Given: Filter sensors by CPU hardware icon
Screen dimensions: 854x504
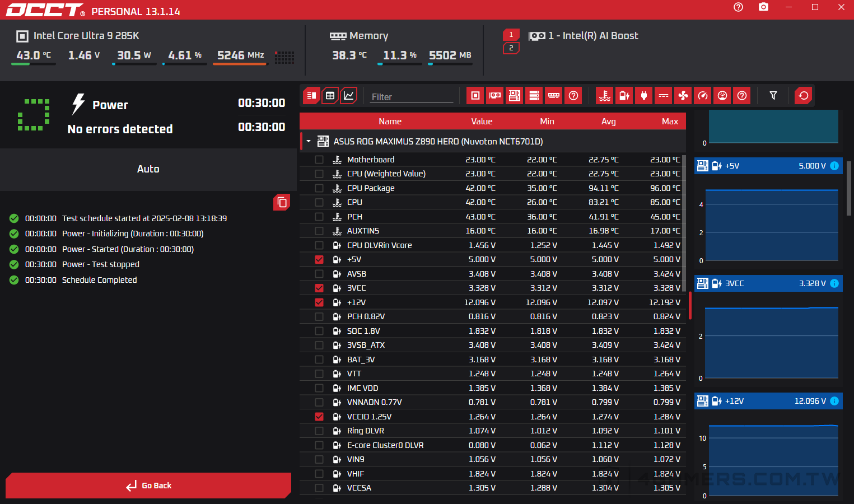Looking at the screenshot, I should pos(475,96).
